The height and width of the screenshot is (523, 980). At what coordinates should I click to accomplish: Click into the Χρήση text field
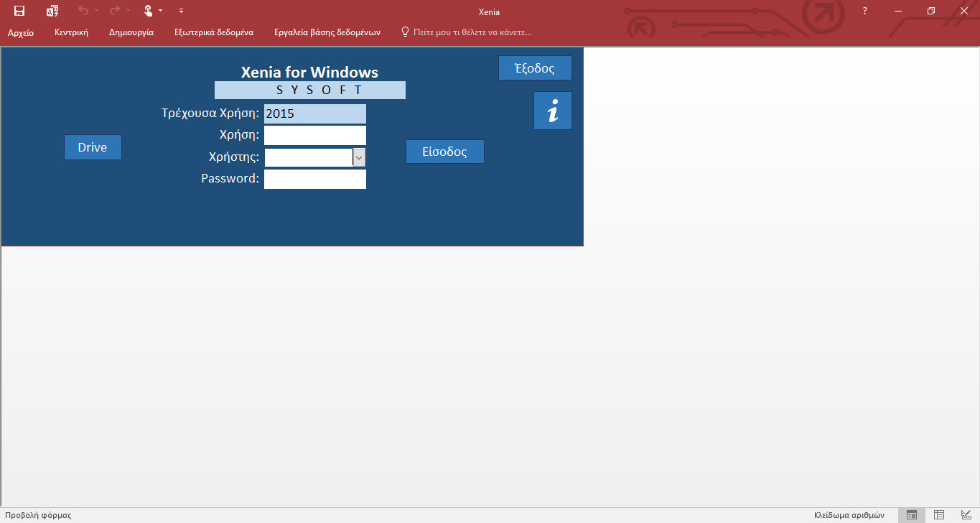(314, 135)
